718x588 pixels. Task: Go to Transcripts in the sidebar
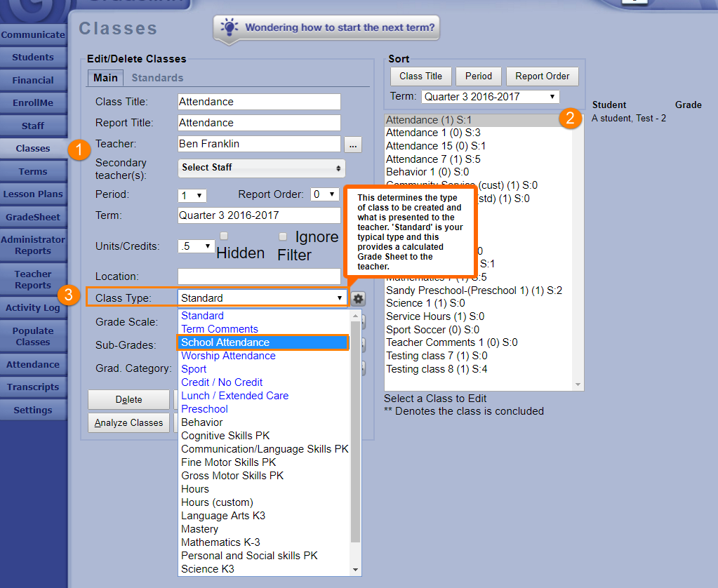pos(33,387)
